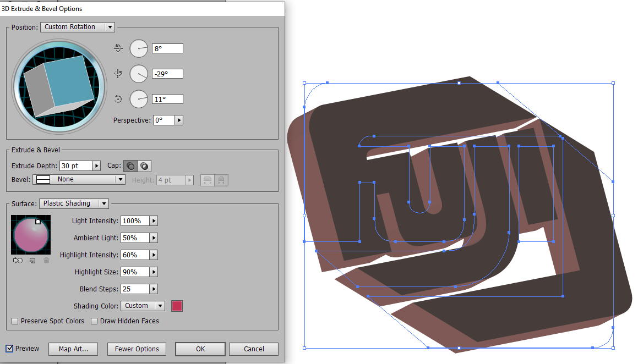Open the Surface Plastic Shading dropdown

(74, 203)
